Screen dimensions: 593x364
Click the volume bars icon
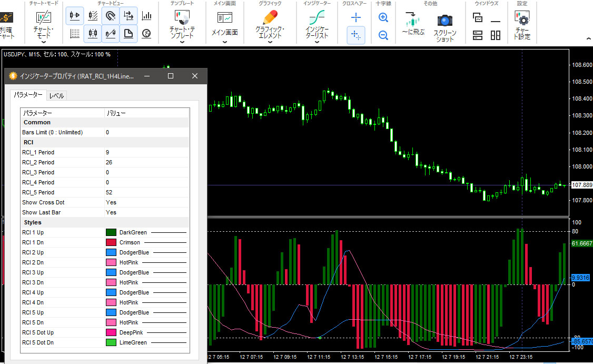(147, 16)
